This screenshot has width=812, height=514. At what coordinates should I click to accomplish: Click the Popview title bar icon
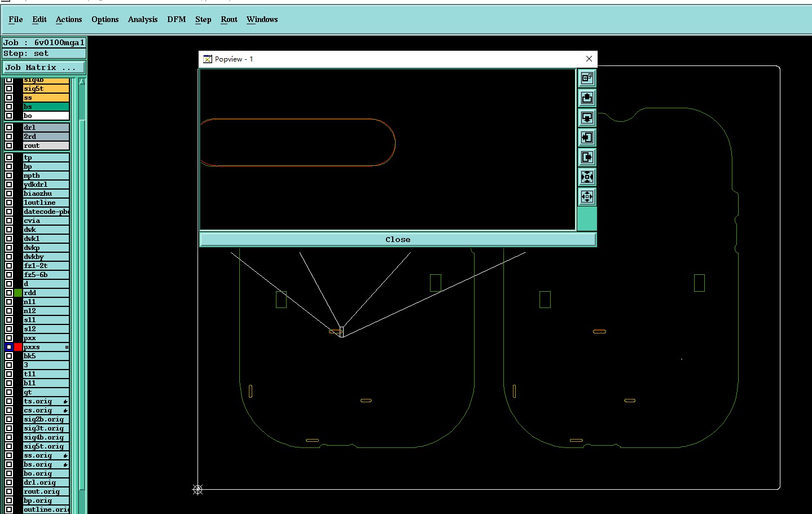pyautogui.click(x=208, y=59)
